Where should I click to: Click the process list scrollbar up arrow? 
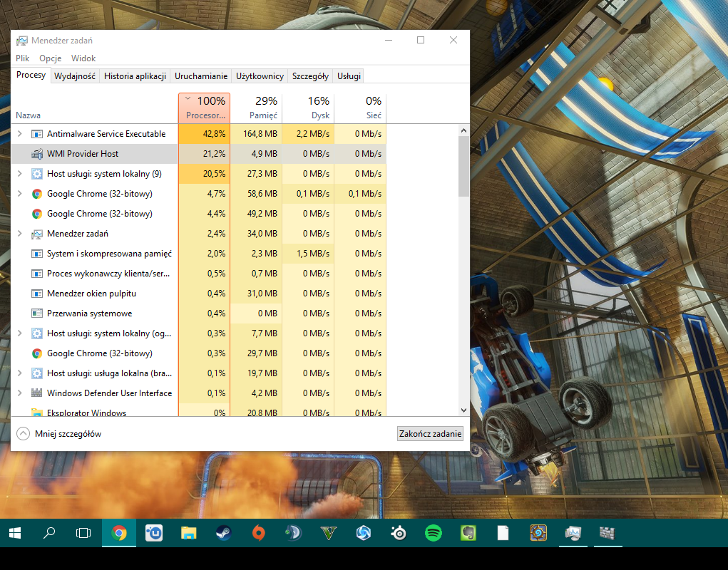pyautogui.click(x=463, y=131)
